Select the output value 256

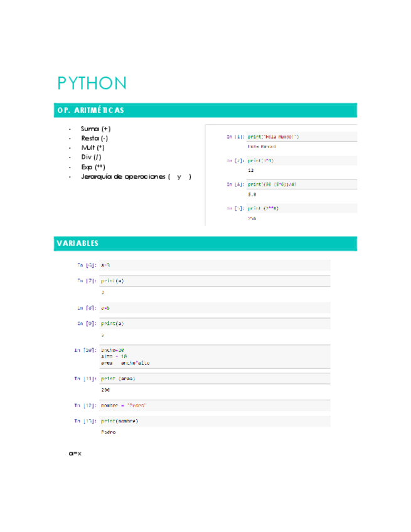(x=252, y=218)
